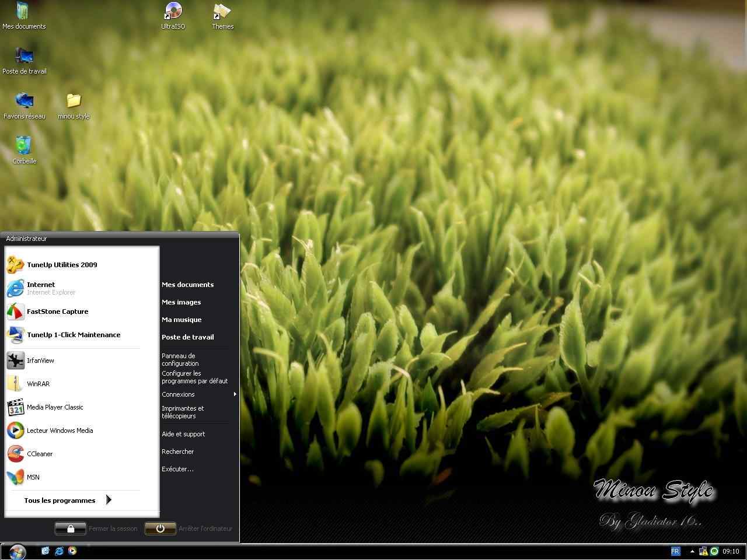Screen dimensions: 747x560
Task: Click the CCleaner icon
Action: (x=15, y=454)
